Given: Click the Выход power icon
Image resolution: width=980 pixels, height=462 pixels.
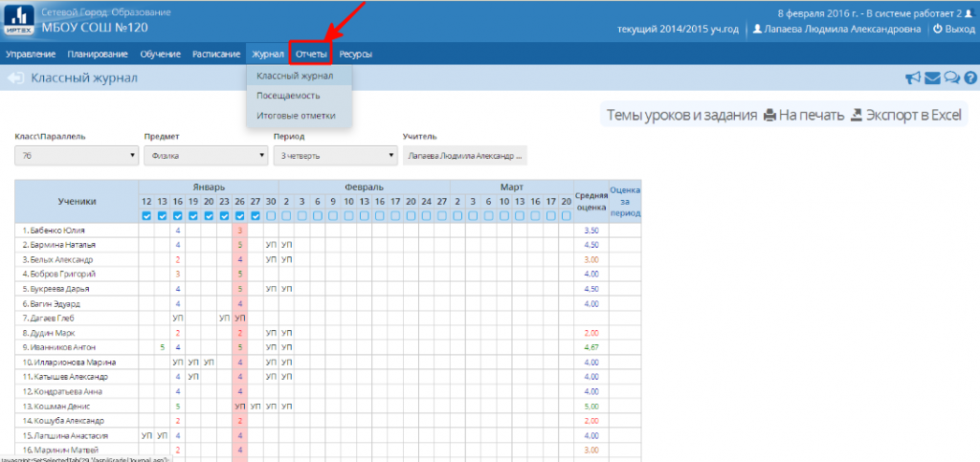Looking at the screenshot, I should pyautogui.click(x=937, y=30).
